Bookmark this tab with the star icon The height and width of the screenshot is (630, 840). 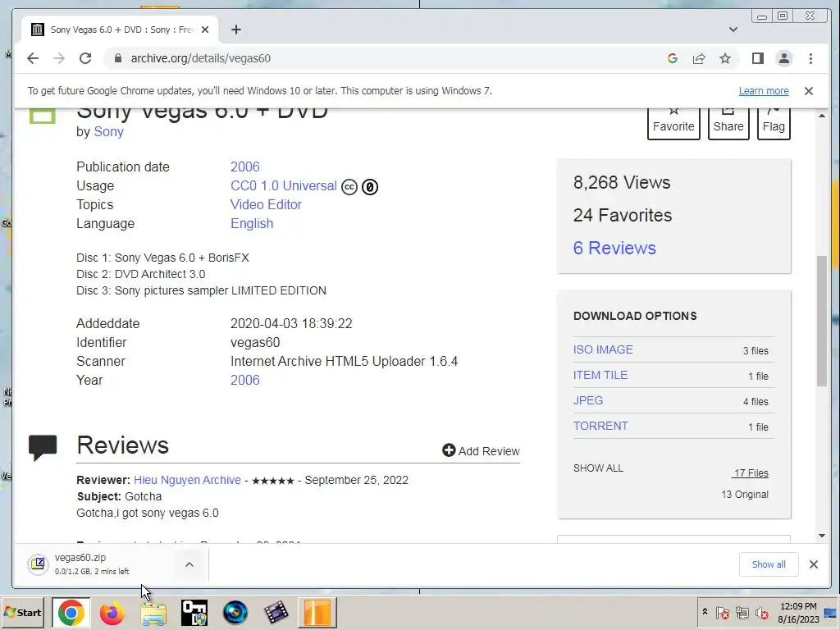(725, 58)
